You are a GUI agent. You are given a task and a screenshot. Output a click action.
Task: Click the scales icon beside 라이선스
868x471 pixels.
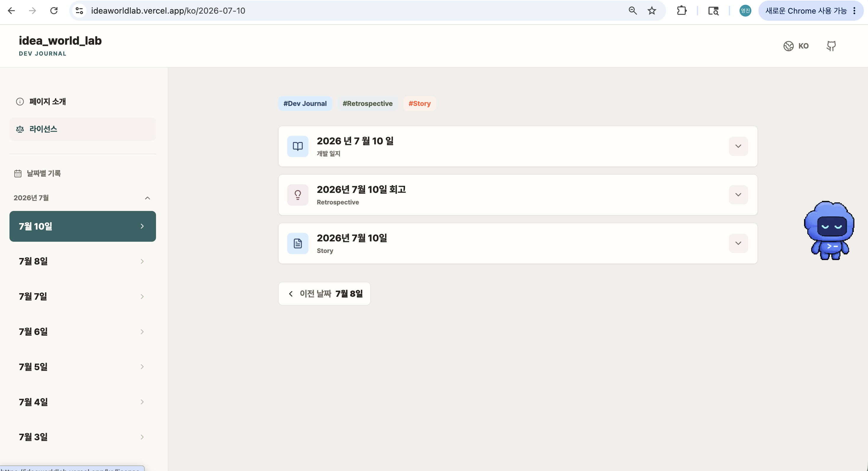[x=20, y=129]
